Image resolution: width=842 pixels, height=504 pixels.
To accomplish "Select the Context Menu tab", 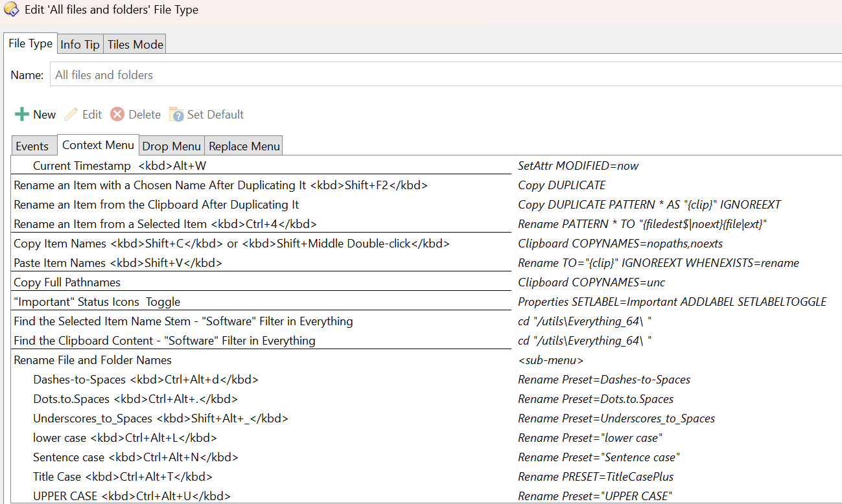I will click(x=98, y=144).
